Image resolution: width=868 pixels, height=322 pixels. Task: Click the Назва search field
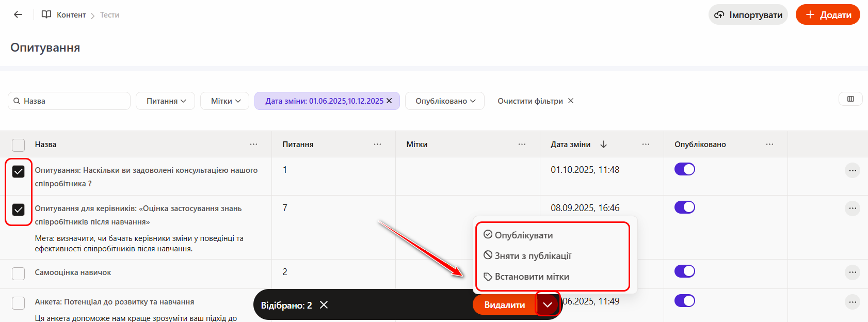72,101
